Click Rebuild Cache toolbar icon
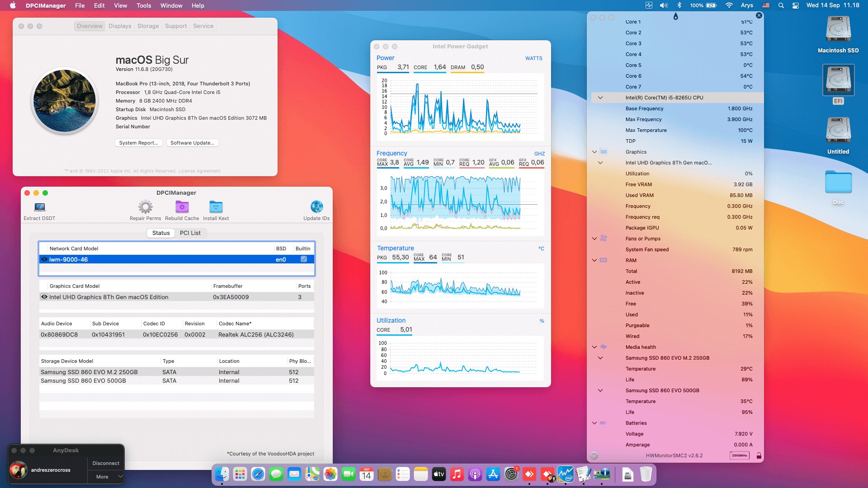Image resolution: width=868 pixels, height=488 pixels. (x=182, y=211)
